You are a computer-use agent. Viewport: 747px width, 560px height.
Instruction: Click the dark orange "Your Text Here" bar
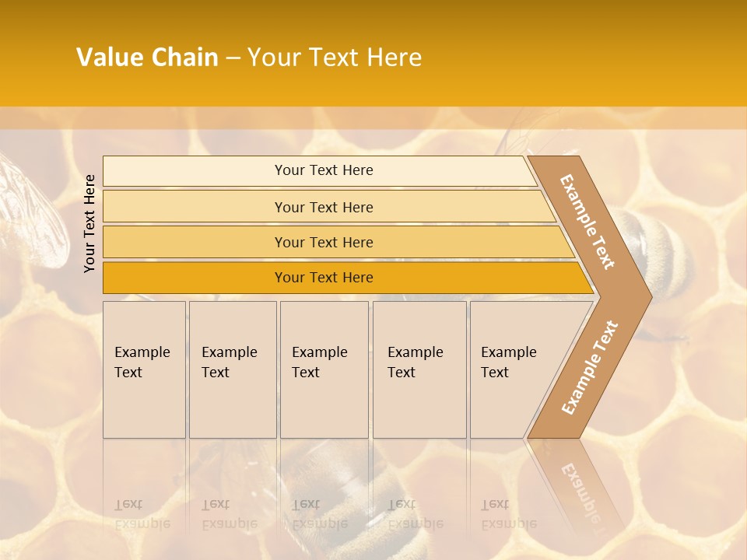click(324, 278)
